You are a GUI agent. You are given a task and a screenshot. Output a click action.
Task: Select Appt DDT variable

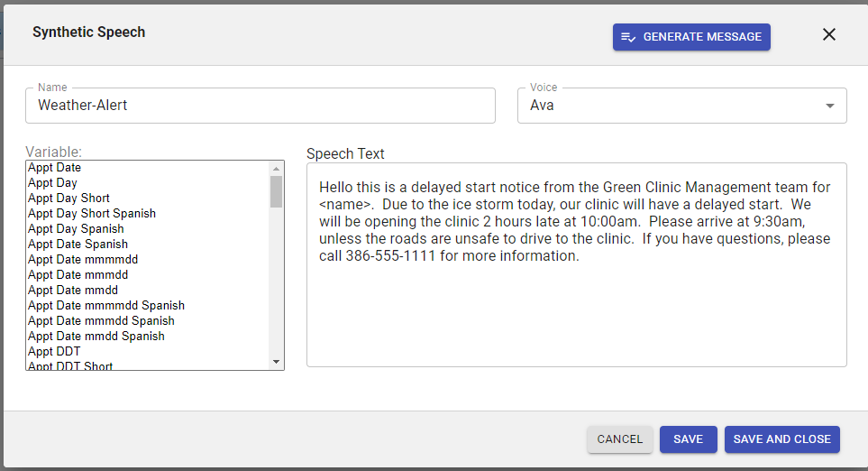pos(54,352)
